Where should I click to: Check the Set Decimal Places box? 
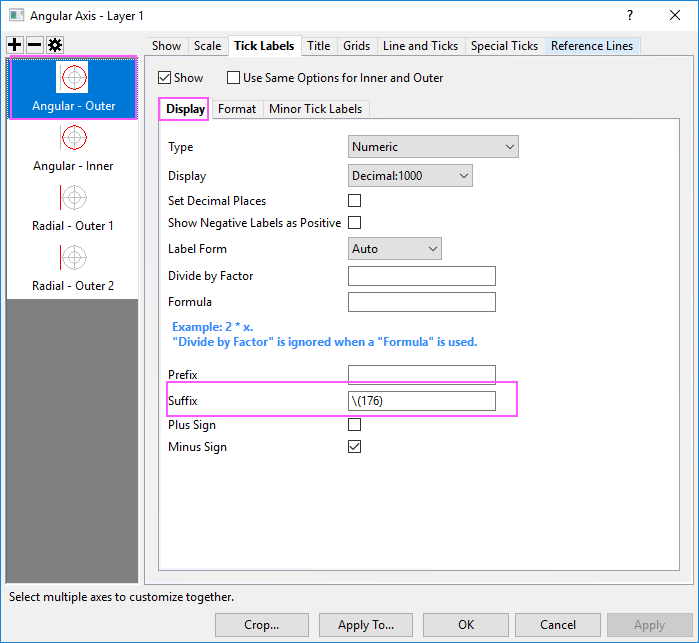354,201
